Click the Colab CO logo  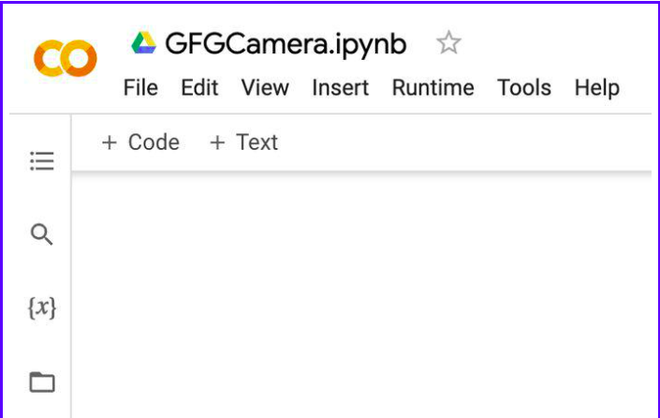point(65,60)
